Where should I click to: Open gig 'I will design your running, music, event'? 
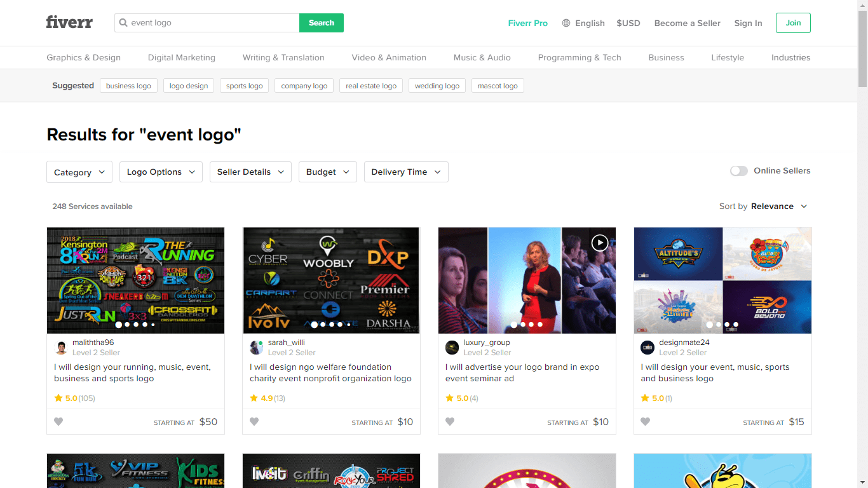(132, 373)
